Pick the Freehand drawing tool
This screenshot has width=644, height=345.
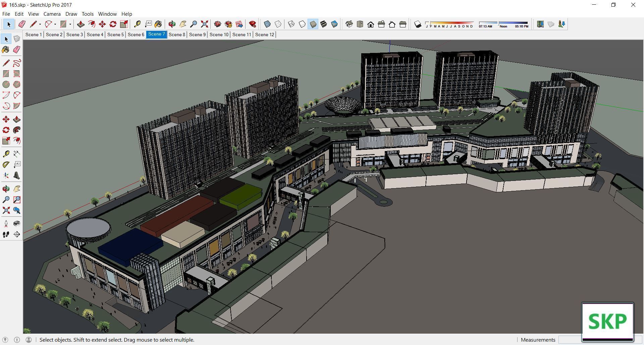[17, 63]
